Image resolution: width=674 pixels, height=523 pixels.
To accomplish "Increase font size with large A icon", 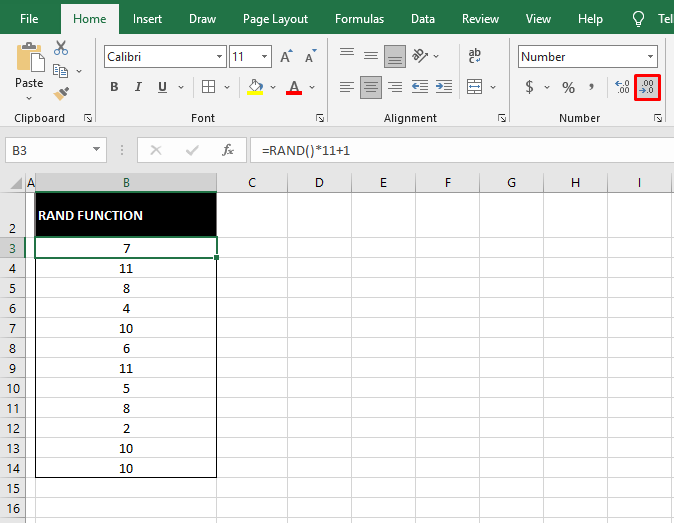I will click(x=286, y=56).
